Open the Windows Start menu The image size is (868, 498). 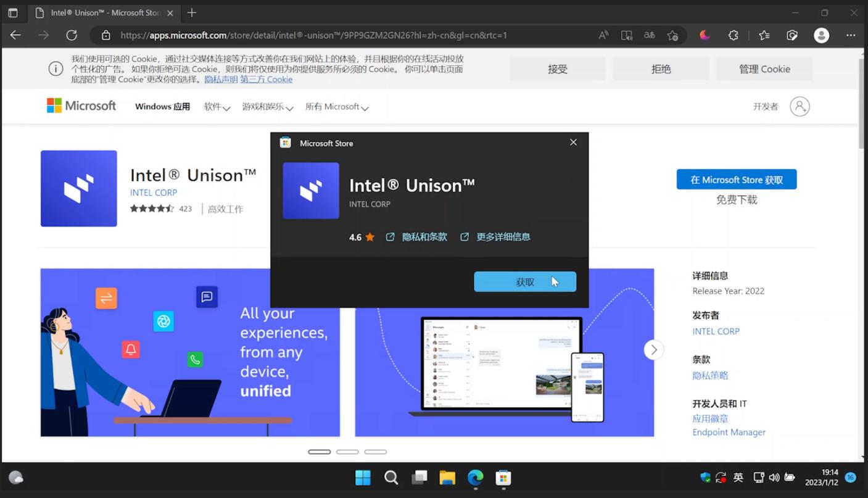363,478
